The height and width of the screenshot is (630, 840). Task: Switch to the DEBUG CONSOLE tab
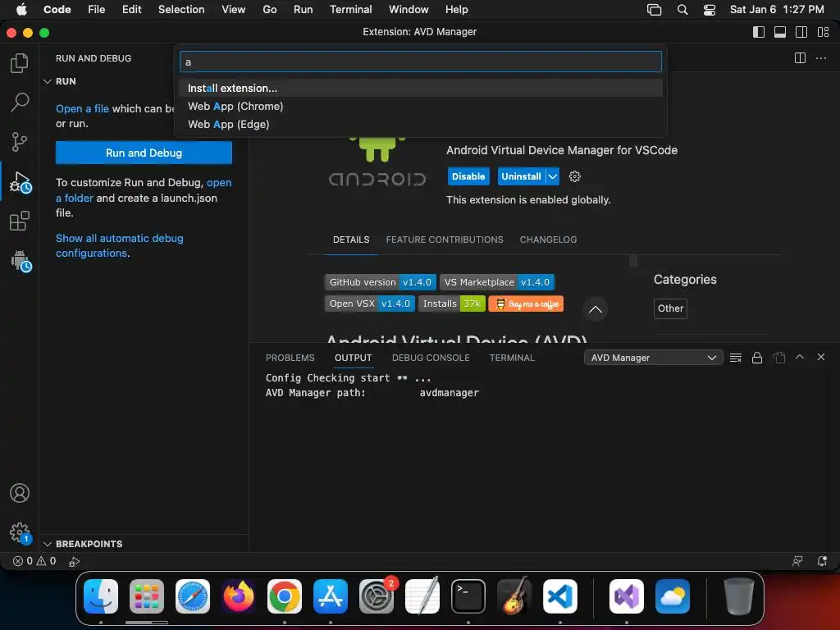pyautogui.click(x=431, y=358)
